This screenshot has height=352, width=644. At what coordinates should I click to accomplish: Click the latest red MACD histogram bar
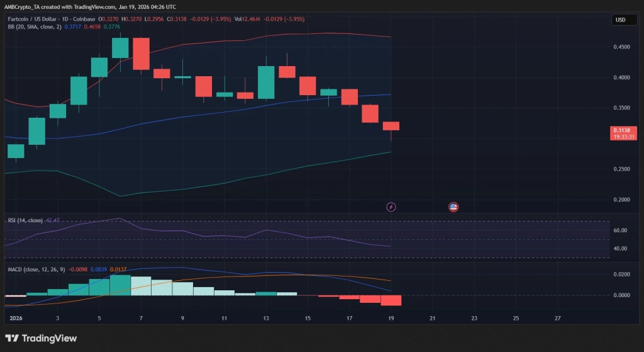[391, 300]
